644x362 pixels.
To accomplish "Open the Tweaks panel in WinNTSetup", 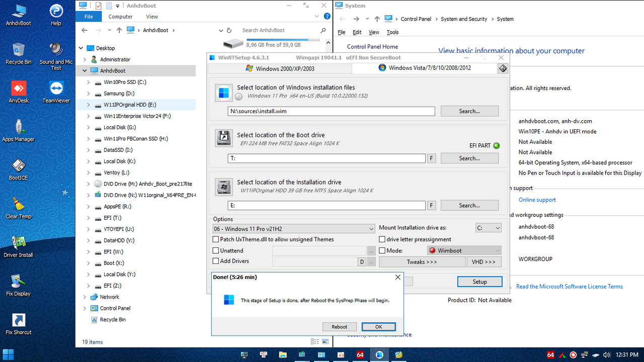I will [x=422, y=261].
